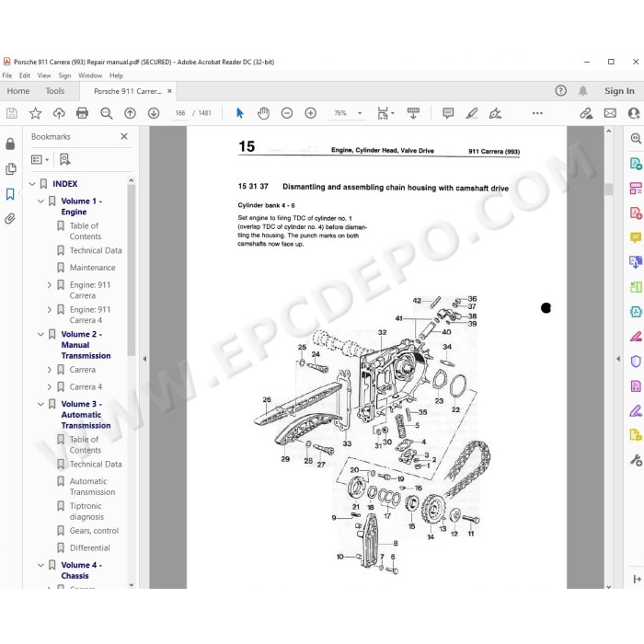Screen dimensions: 644x644
Task: Click the bookmarks panel scrollbar thumb
Action: [x=132, y=270]
